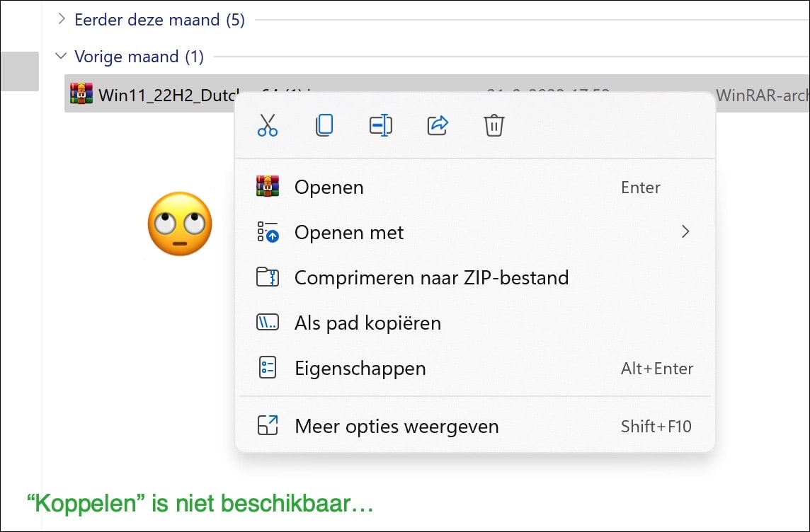Screen dimensions: 810x532
Task: Click Als pad kopiëren
Action: click(367, 323)
